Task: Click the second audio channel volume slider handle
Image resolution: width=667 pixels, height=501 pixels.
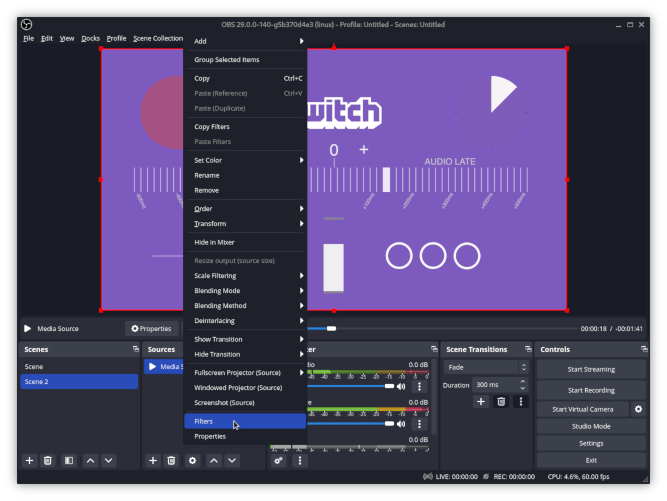Action: 389,424
